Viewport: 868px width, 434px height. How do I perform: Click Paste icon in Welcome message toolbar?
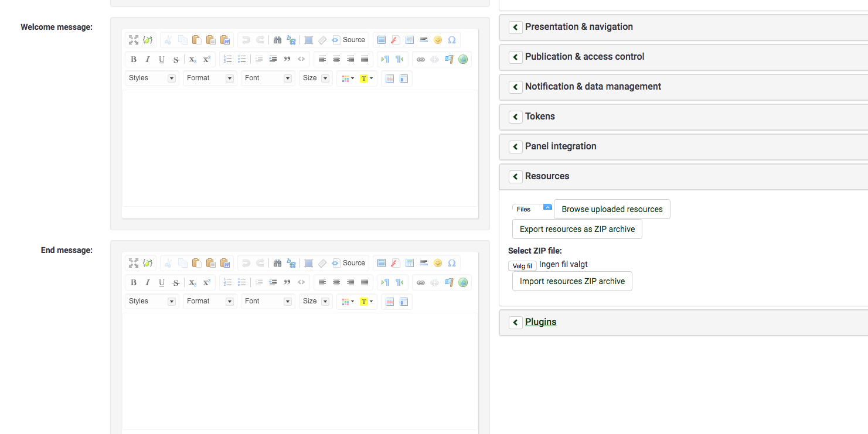[196, 40]
